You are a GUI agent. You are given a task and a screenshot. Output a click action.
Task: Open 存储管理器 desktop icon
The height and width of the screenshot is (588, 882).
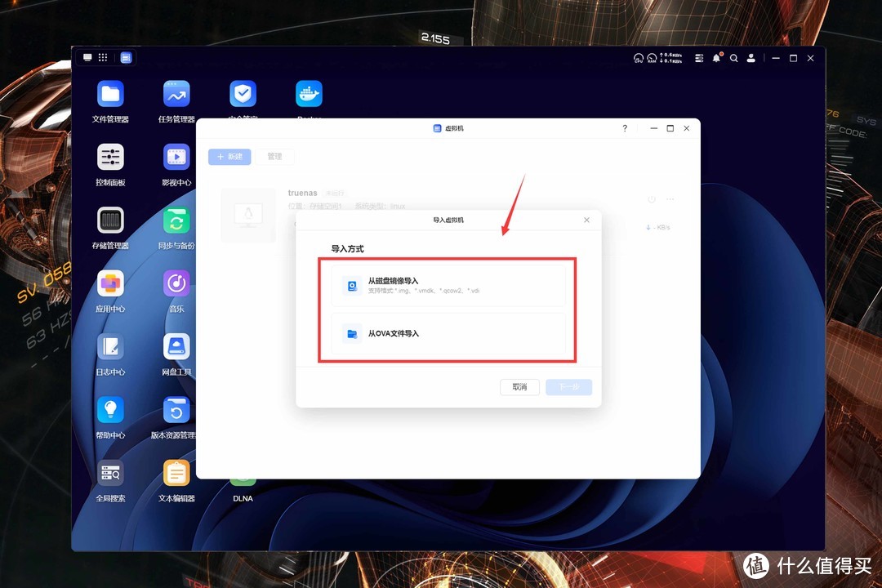(x=110, y=220)
